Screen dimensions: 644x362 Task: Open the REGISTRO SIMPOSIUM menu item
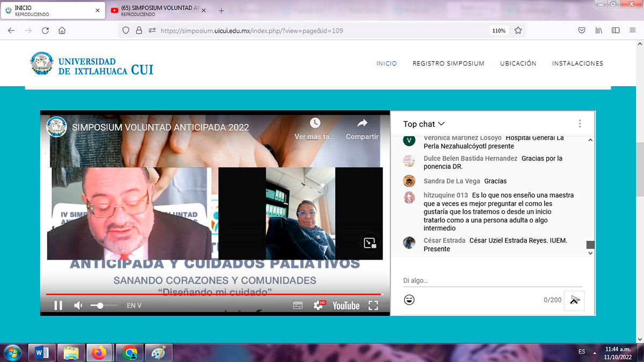click(448, 63)
